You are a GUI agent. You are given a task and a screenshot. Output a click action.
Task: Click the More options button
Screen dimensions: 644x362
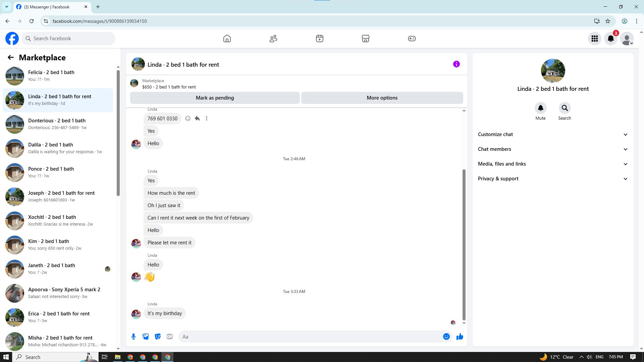[382, 98]
